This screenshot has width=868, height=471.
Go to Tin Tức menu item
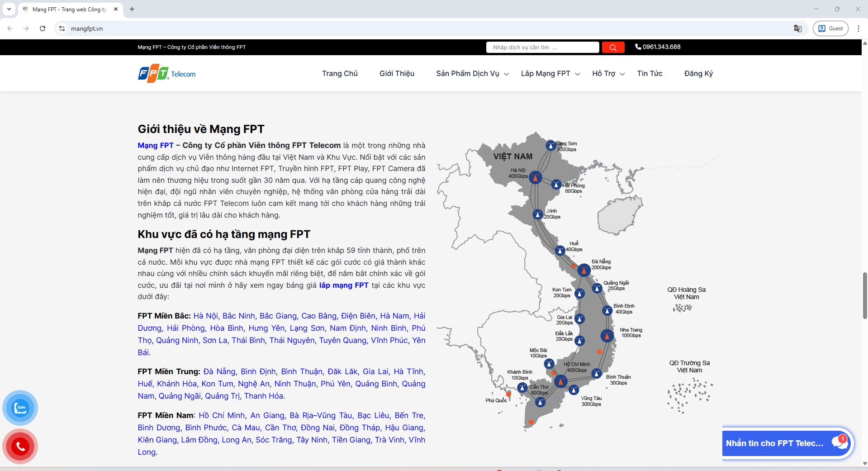(x=650, y=74)
